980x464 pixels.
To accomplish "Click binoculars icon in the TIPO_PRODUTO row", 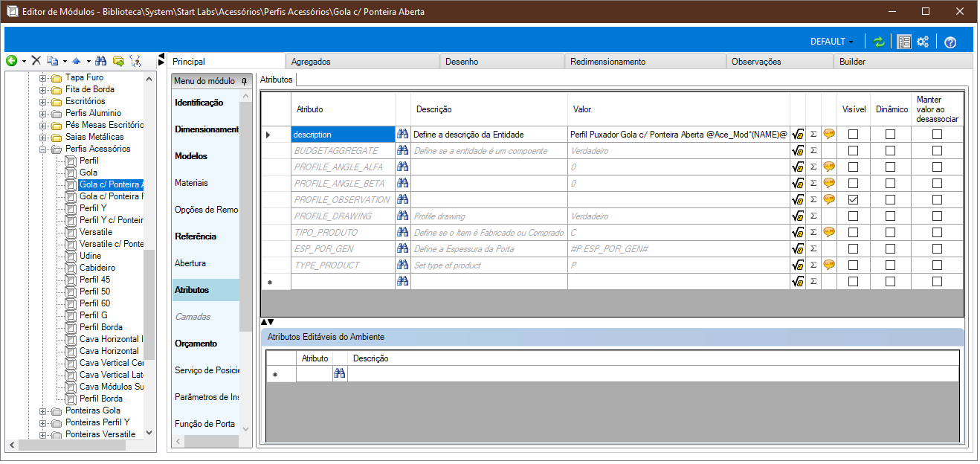I will pos(403,233).
